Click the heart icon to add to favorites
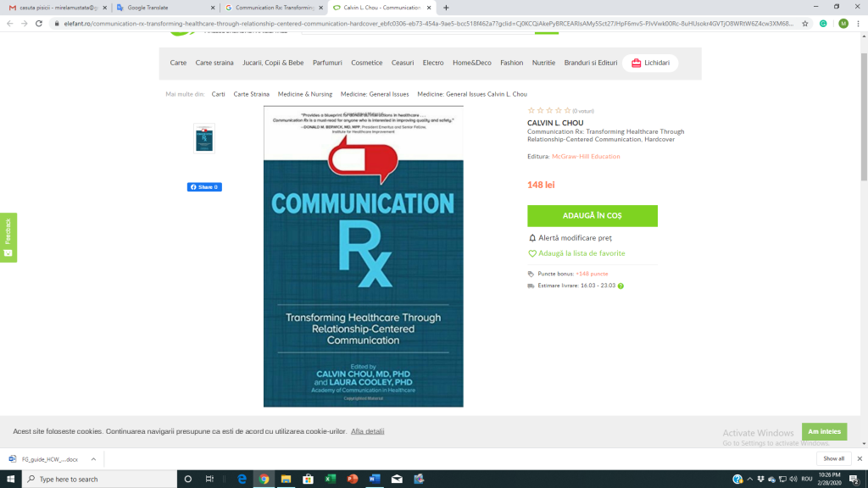The image size is (868, 488). point(532,253)
